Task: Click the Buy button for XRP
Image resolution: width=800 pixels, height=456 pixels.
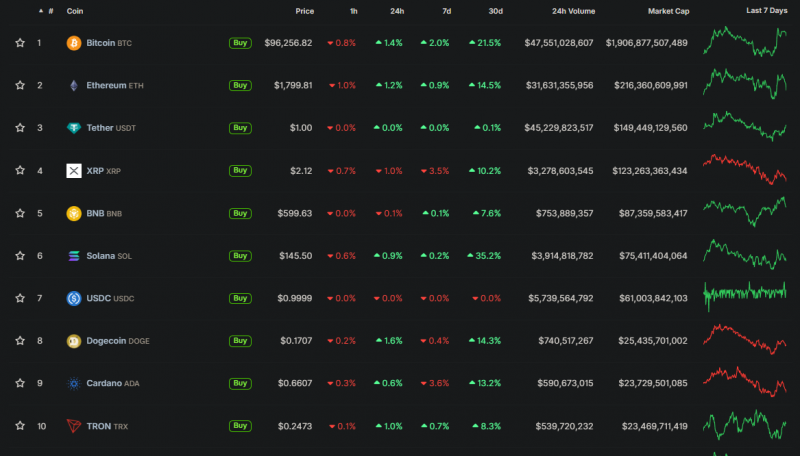Action: [240, 170]
